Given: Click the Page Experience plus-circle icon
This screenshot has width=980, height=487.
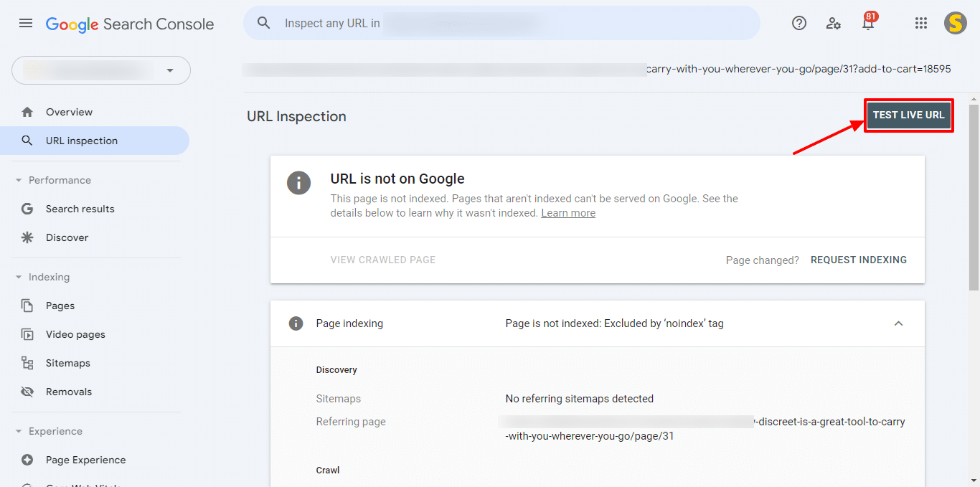Looking at the screenshot, I should coord(27,460).
